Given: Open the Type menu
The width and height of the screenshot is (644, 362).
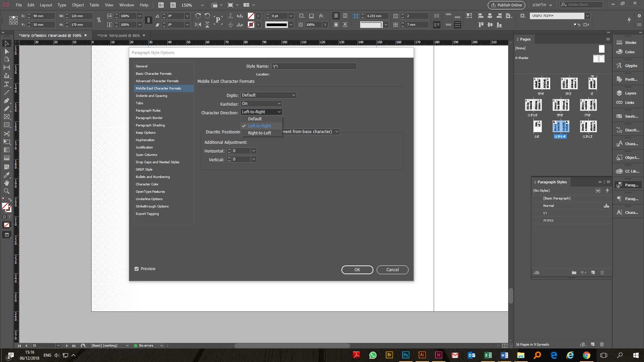Looking at the screenshot, I should click(x=62, y=5).
